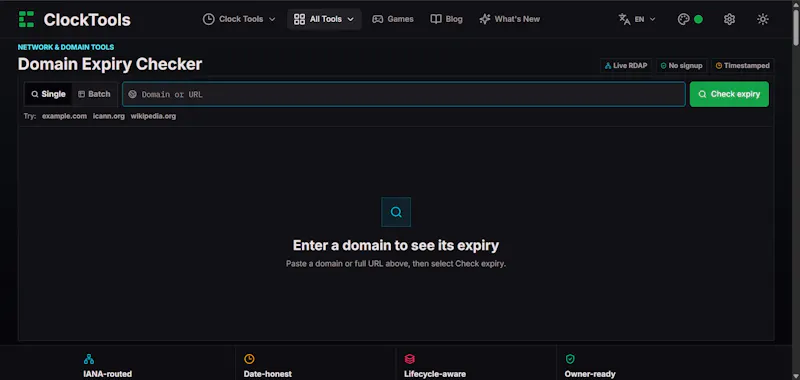800x380 pixels.
Task: Open the Clock Tools dropdown menu
Action: 239,19
